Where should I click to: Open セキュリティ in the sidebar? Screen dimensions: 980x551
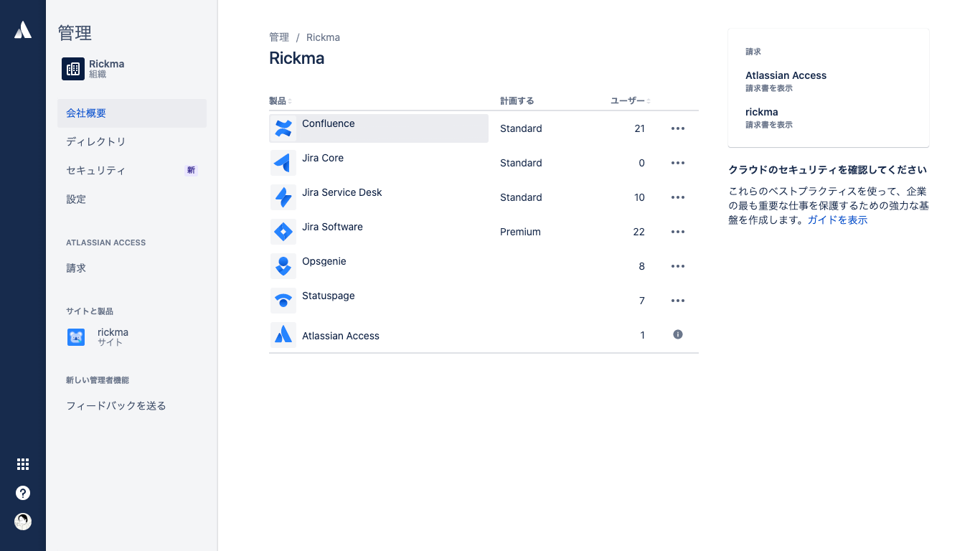pos(132,171)
